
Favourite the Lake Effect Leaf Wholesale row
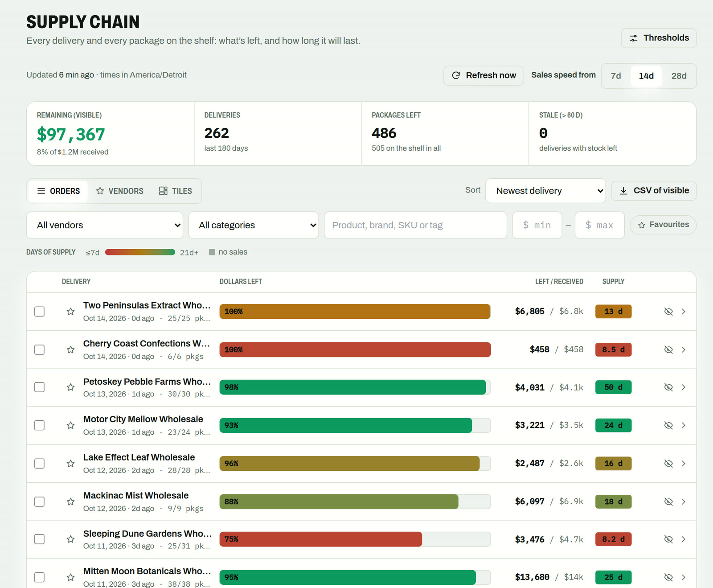tap(70, 464)
